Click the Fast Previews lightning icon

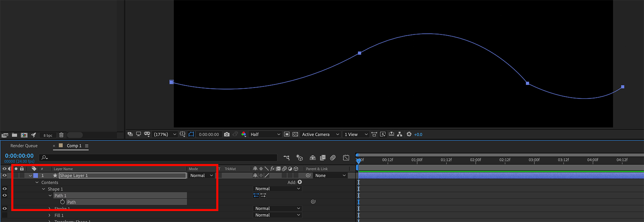tap(383, 134)
